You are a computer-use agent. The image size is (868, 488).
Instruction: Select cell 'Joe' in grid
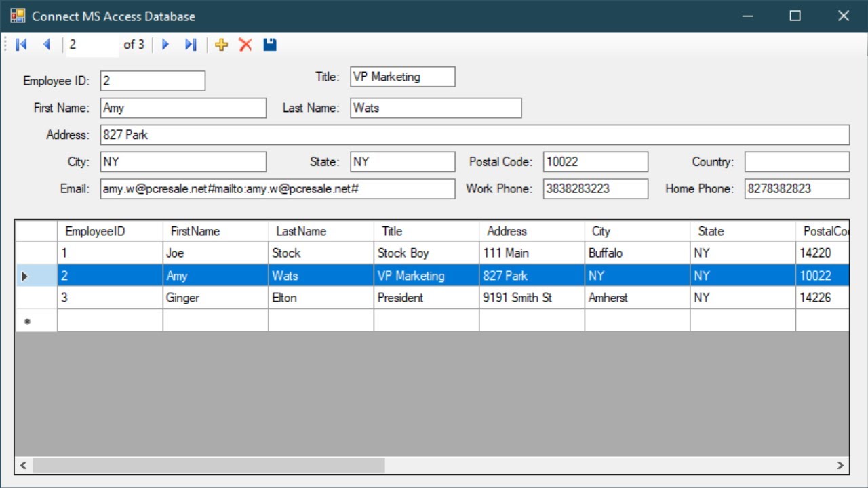click(216, 253)
